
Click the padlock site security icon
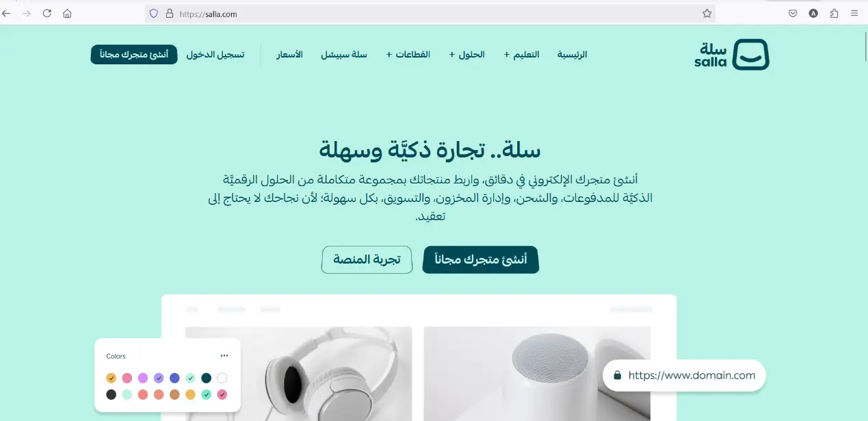[170, 13]
